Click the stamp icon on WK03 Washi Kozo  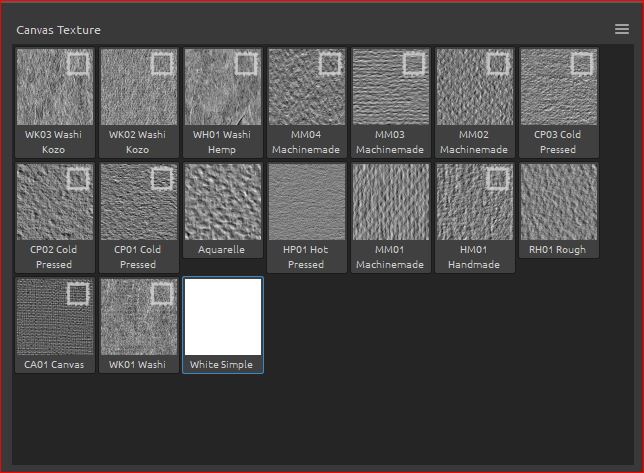point(78,65)
